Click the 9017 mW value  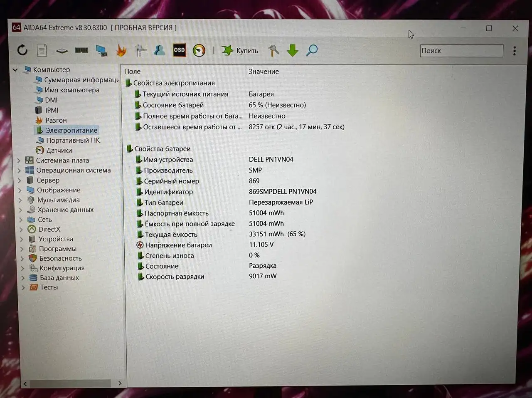[x=263, y=276]
